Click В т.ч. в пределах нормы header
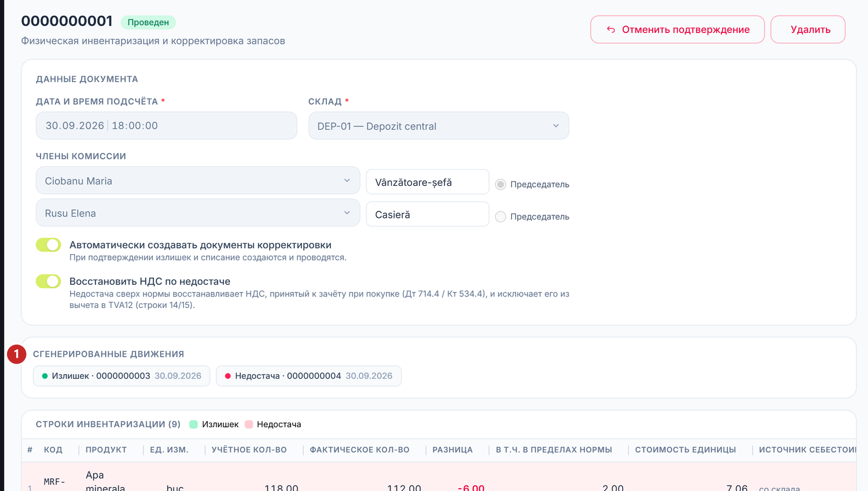The height and width of the screenshot is (491, 868). (554, 450)
